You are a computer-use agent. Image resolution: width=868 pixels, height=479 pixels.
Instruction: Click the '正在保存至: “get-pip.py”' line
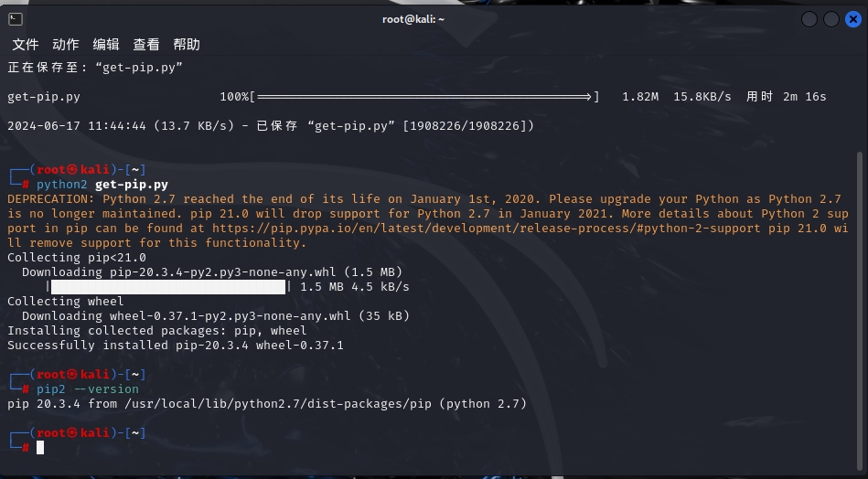tap(94, 68)
